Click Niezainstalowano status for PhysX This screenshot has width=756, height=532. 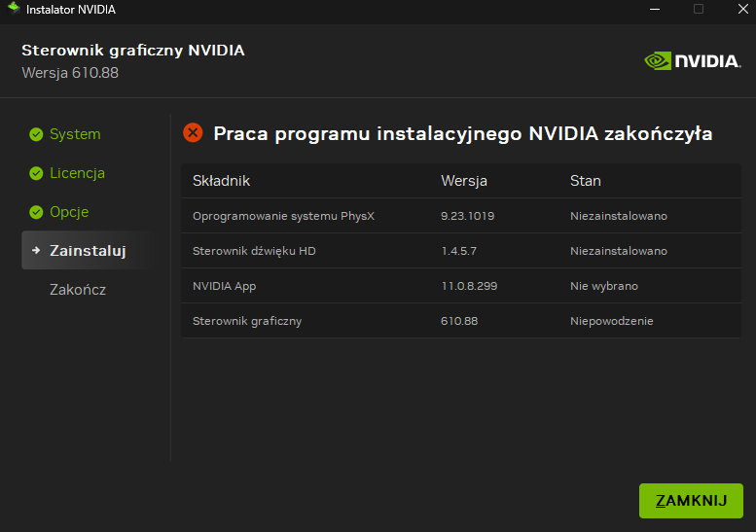coord(619,216)
